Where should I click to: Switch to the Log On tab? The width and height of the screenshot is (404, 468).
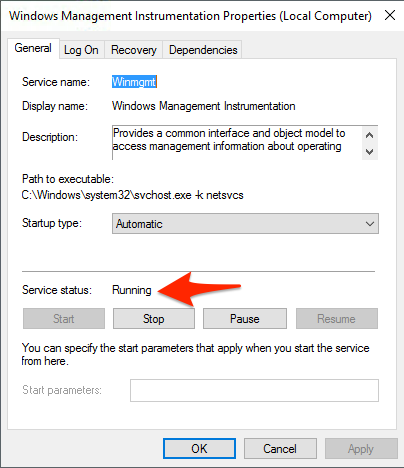[x=81, y=50]
